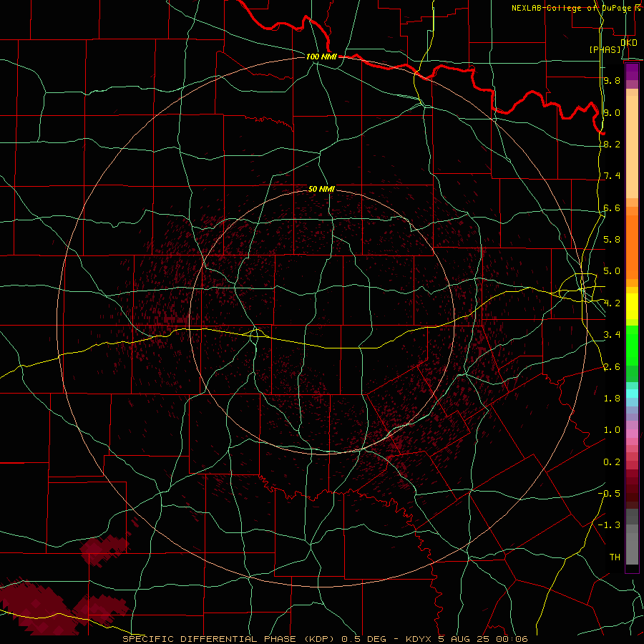Screen dimensions: 644x644
Task: Click the purple swatch atop color scale
Action: click(x=632, y=71)
